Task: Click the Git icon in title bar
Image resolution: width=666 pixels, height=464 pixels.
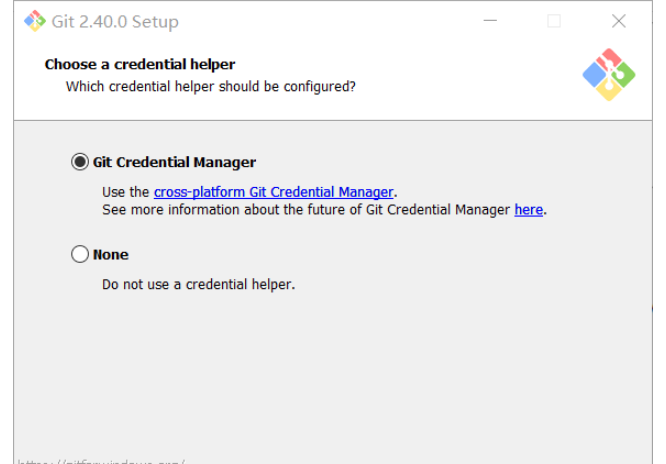Action: point(34,21)
